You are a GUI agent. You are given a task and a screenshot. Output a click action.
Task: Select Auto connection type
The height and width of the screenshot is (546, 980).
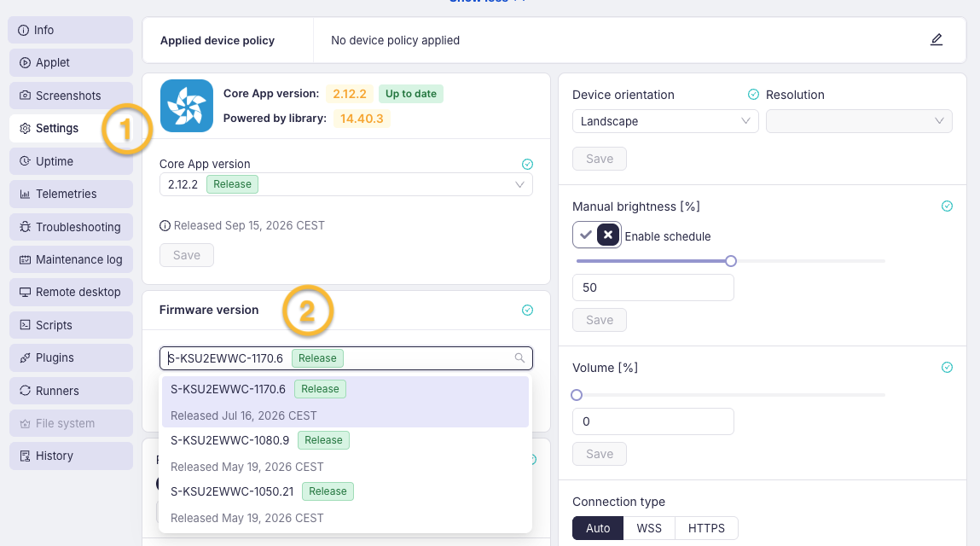598,528
